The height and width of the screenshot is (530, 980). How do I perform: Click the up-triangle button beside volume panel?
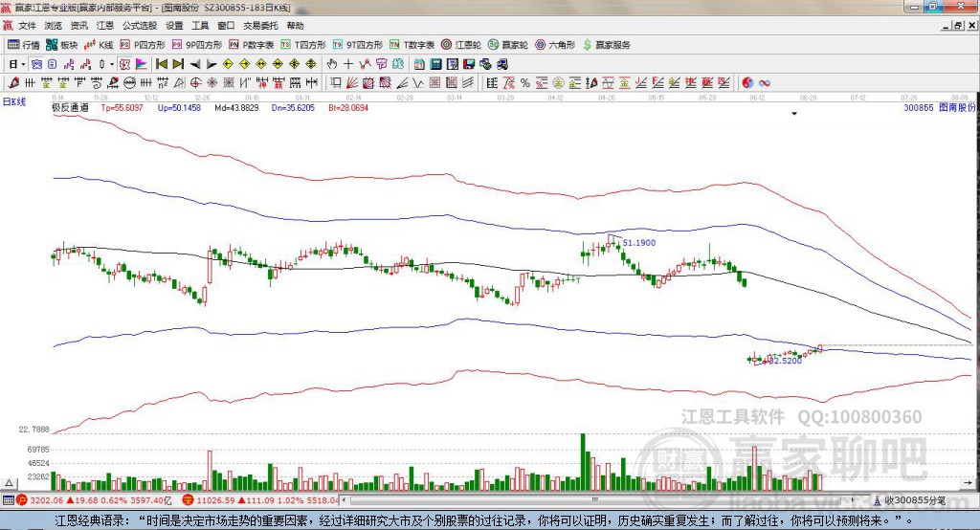tap(10, 483)
